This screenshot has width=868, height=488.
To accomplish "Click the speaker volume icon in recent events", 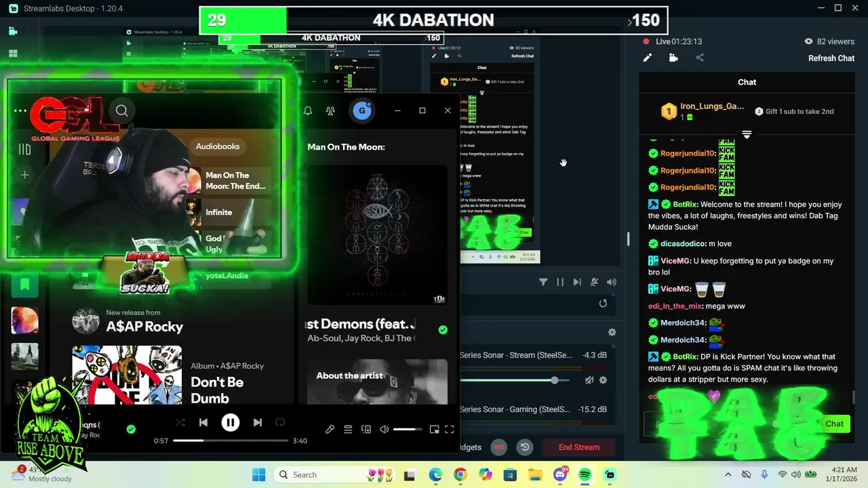I will pyautogui.click(x=612, y=282).
